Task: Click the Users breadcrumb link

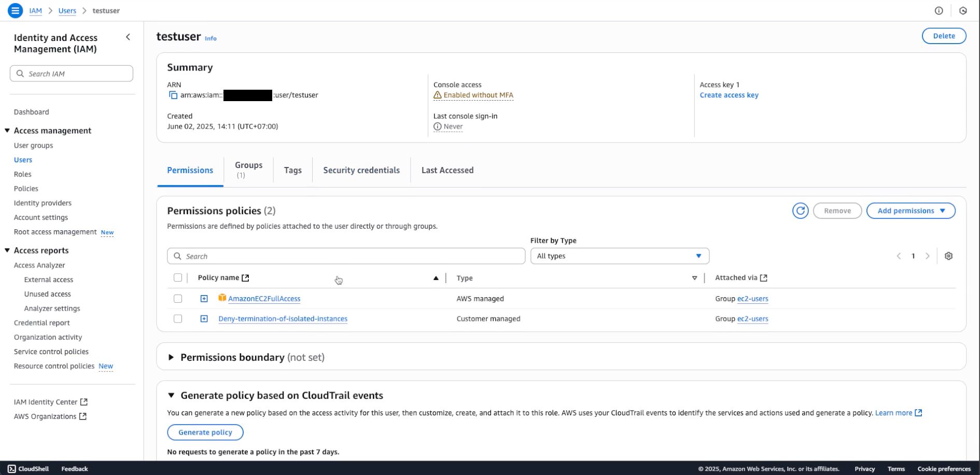Action: point(67,10)
